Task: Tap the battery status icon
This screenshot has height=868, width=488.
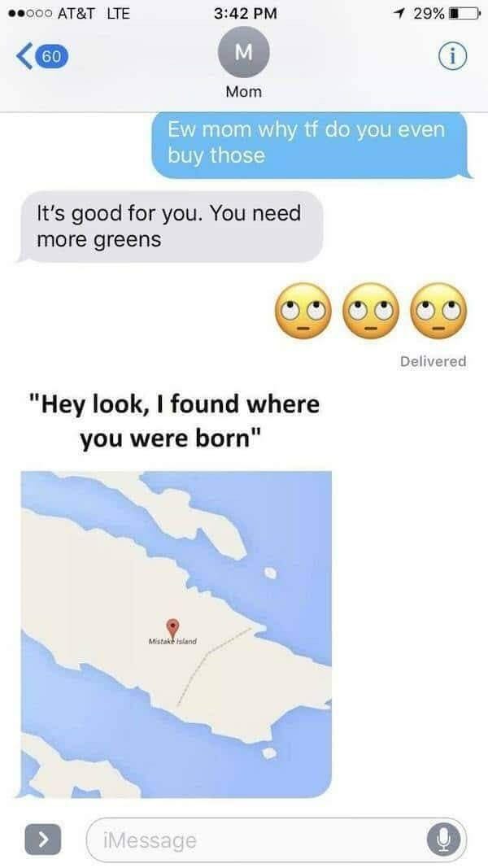Action: coord(463,13)
